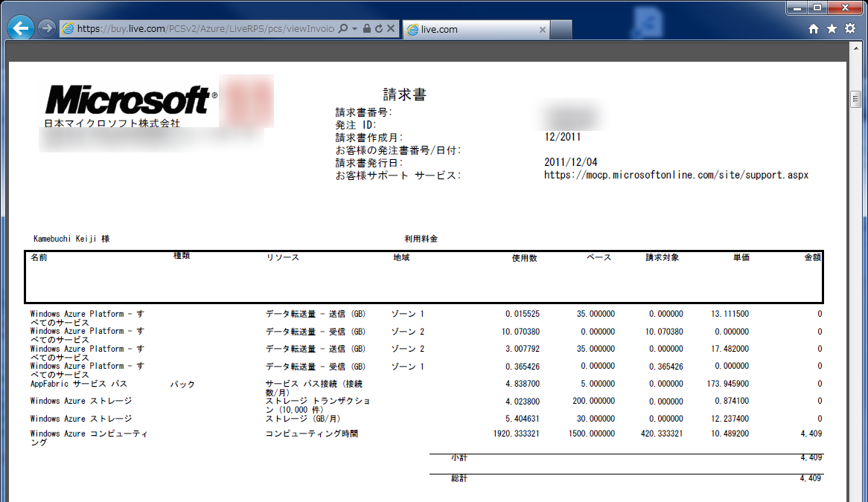Image resolution: width=868 pixels, height=502 pixels.
Task: Click customer name Kamebuchi Keiji 様
Action: [x=71, y=239]
